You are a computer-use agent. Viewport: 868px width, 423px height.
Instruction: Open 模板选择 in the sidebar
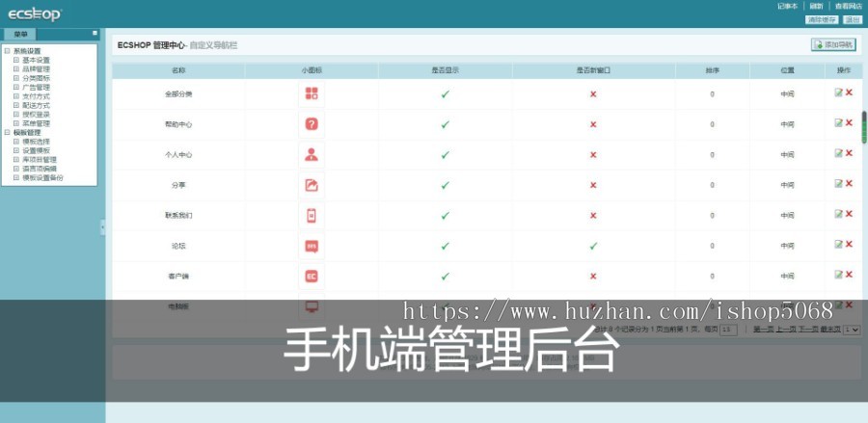click(36, 142)
